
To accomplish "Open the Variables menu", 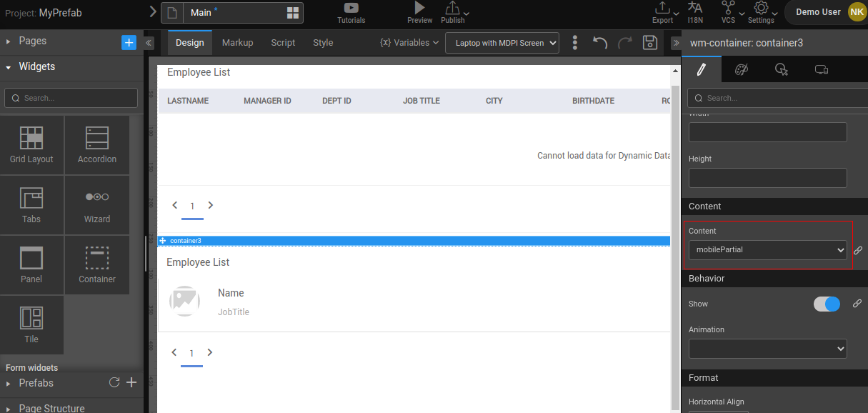I will click(x=409, y=43).
